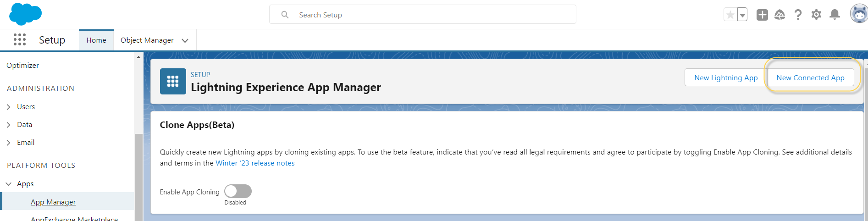Expand the Object Manager tab dropdown chevron

185,40
